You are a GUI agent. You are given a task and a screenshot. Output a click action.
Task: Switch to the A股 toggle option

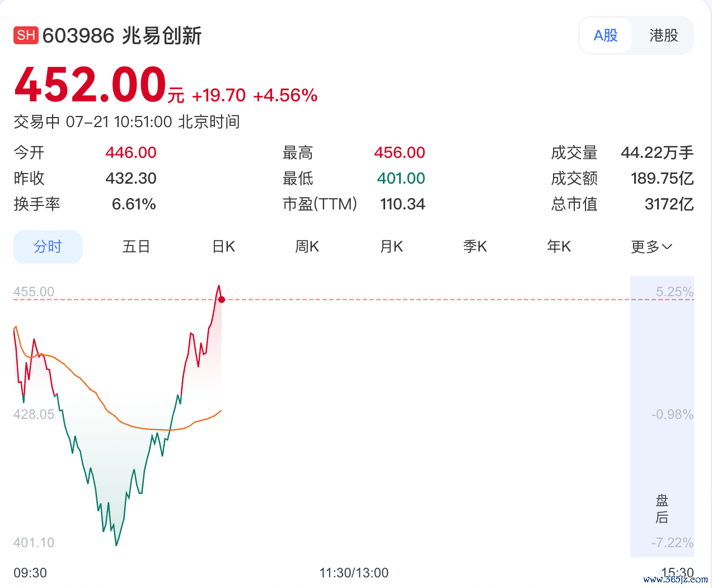click(606, 35)
